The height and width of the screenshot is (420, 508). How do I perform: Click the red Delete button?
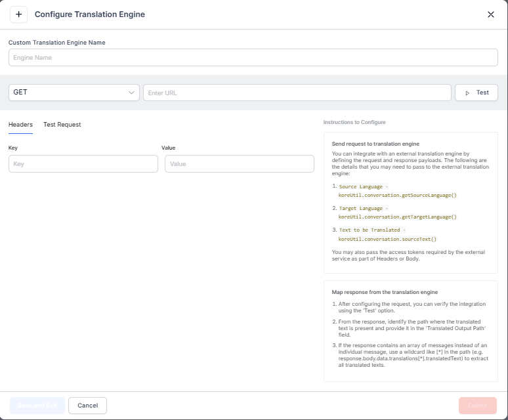coord(477,406)
